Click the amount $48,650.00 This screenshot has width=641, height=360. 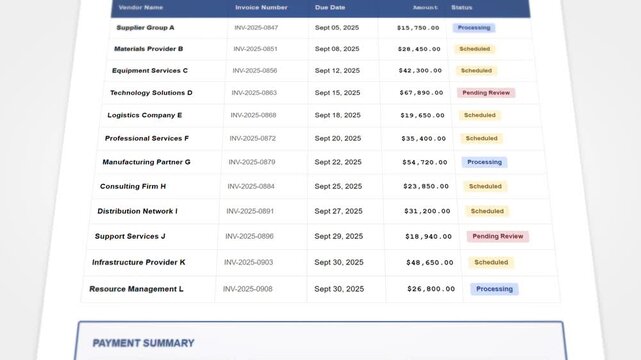click(x=430, y=262)
